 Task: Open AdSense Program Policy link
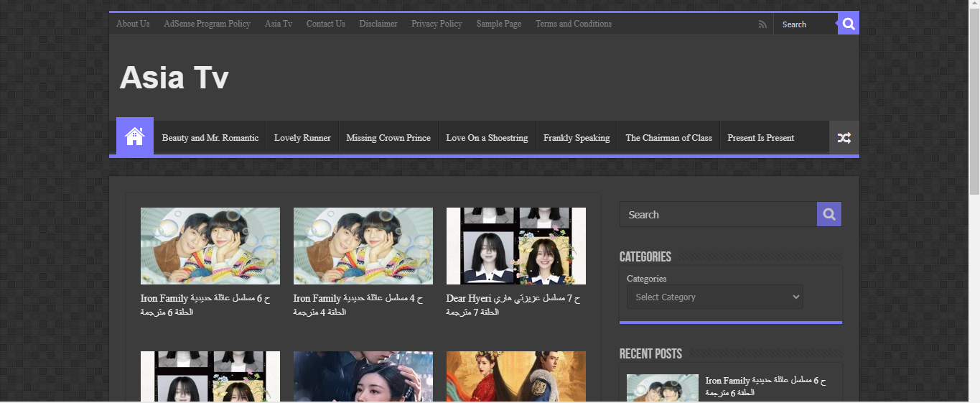point(207,24)
